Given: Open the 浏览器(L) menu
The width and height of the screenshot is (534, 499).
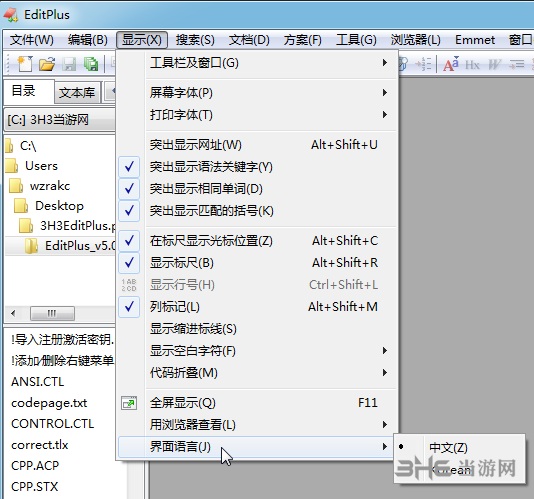Looking at the screenshot, I should (415, 40).
